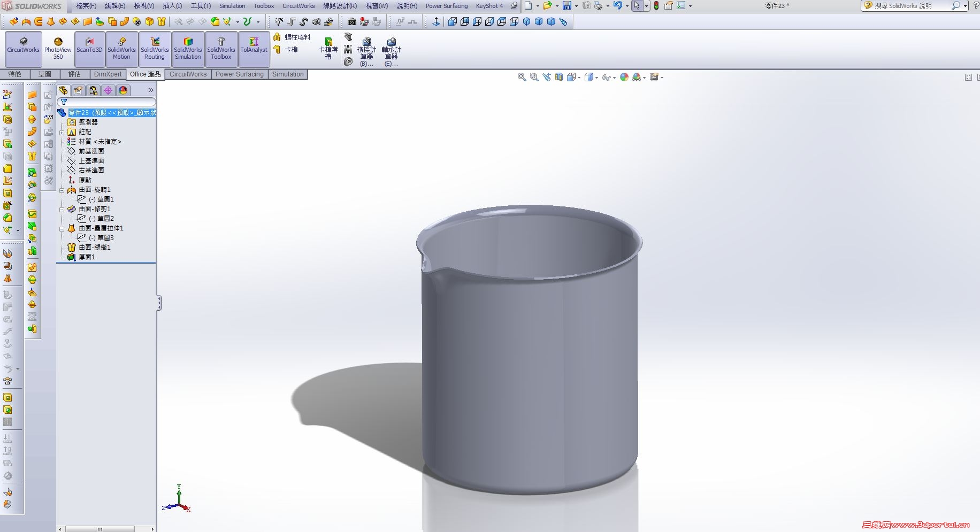The image size is (980, 532).
Task: Switch to the 評估 tab
Action: click(x=74, y=74)
